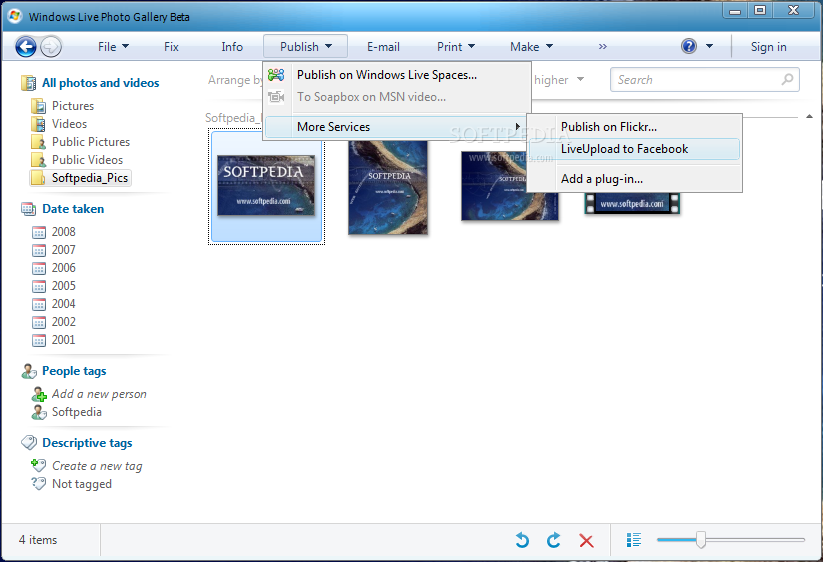
Task: Filter by year 2006
Action: 64,268
